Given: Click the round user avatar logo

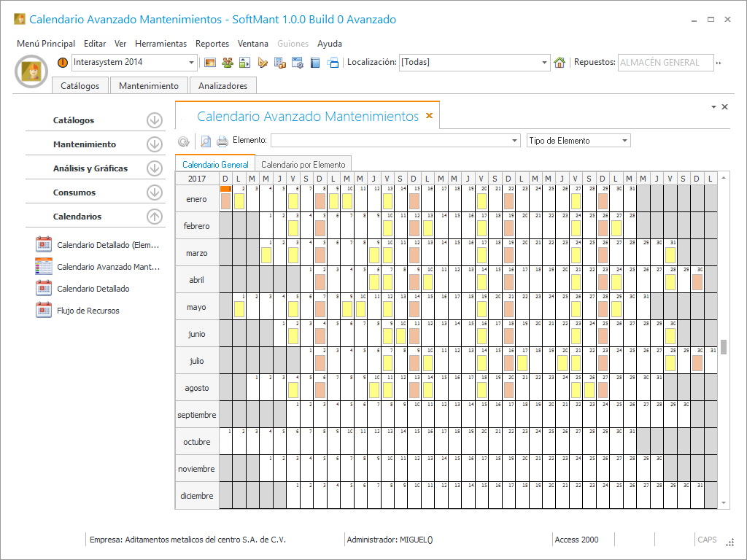Looking at the screenshot, I should click(32, 70).
